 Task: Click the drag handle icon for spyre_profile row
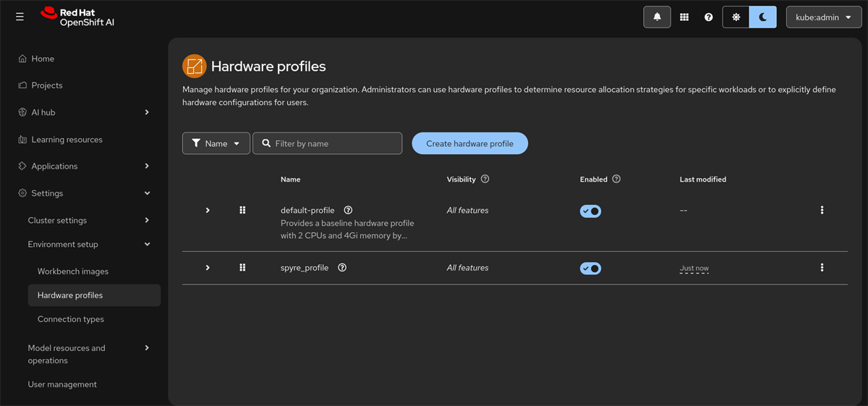coord(242,268)
